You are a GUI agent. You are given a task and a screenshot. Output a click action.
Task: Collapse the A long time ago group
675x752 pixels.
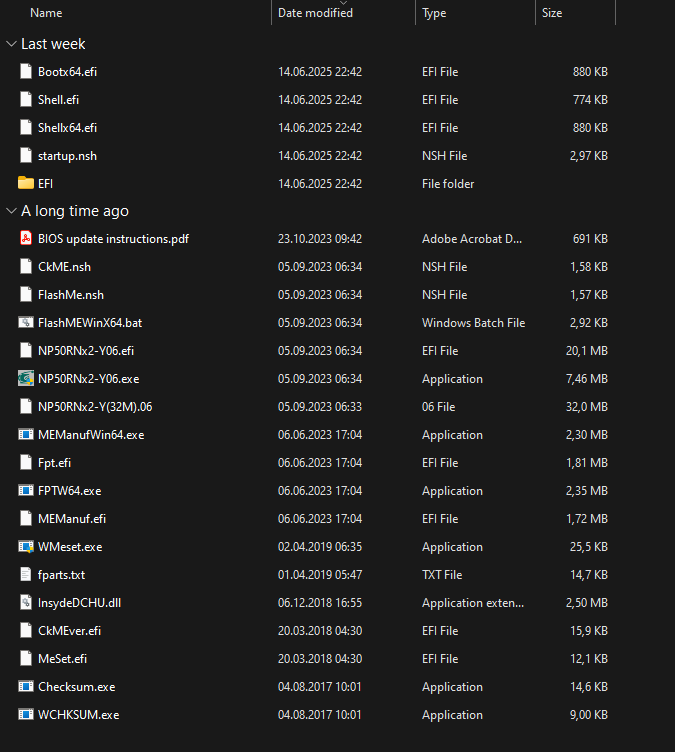tap(11, 211)
